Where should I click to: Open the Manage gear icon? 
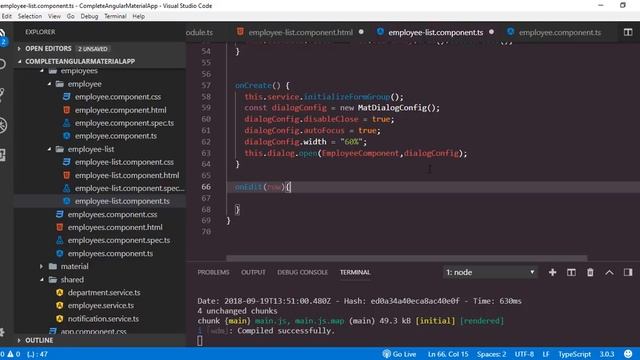[2, 331]
